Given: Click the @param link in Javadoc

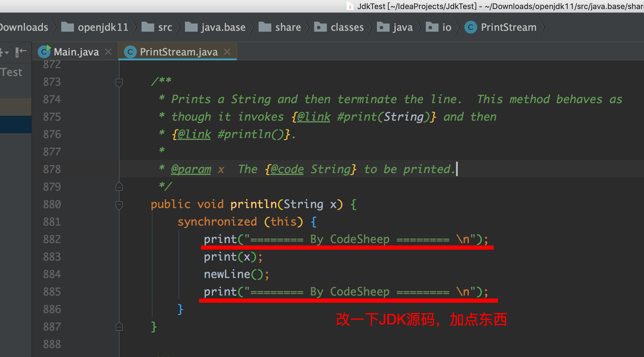Looking at the screenshot, I should pos(191,169).
